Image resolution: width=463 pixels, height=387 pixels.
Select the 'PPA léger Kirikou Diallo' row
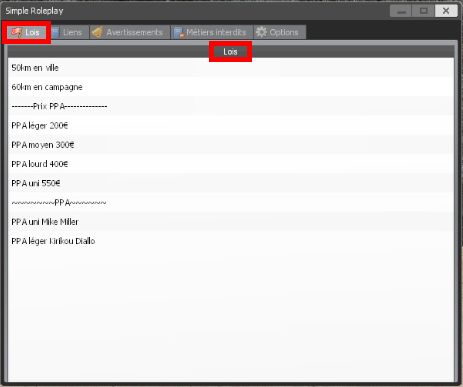coord(231,241)
